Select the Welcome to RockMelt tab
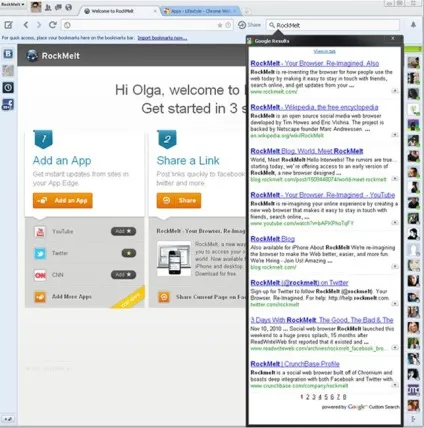Screen dimensions: 424x428 (x=119, y=11)
